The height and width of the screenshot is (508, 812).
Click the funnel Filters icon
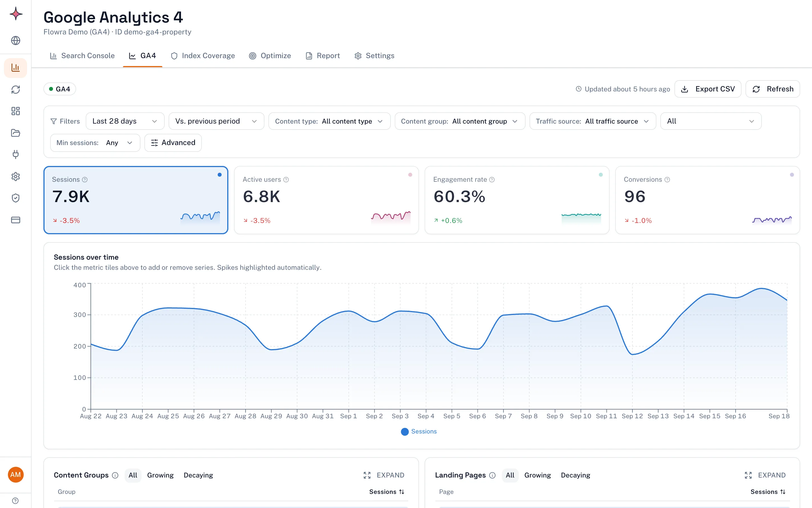(53, 121)
